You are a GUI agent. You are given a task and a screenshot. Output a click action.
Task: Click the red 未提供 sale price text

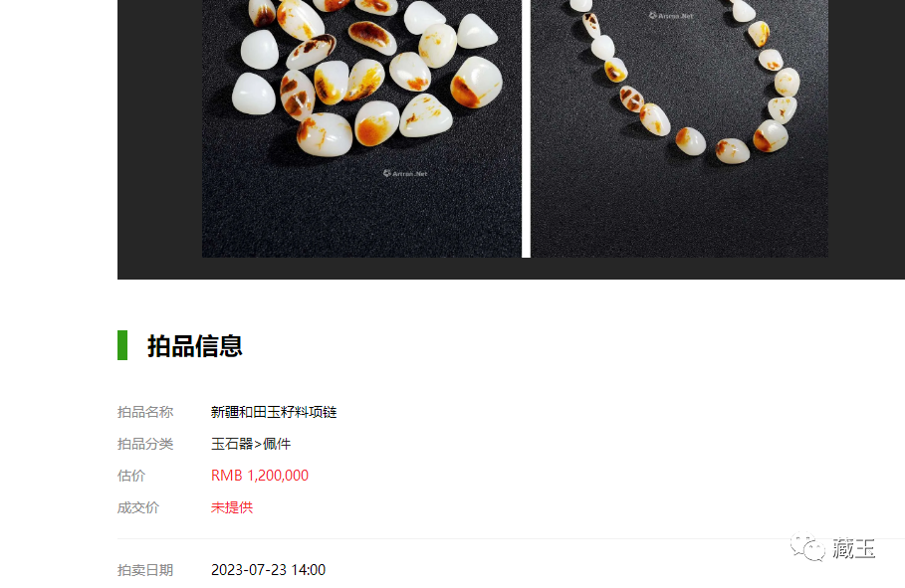click(232, 507)
